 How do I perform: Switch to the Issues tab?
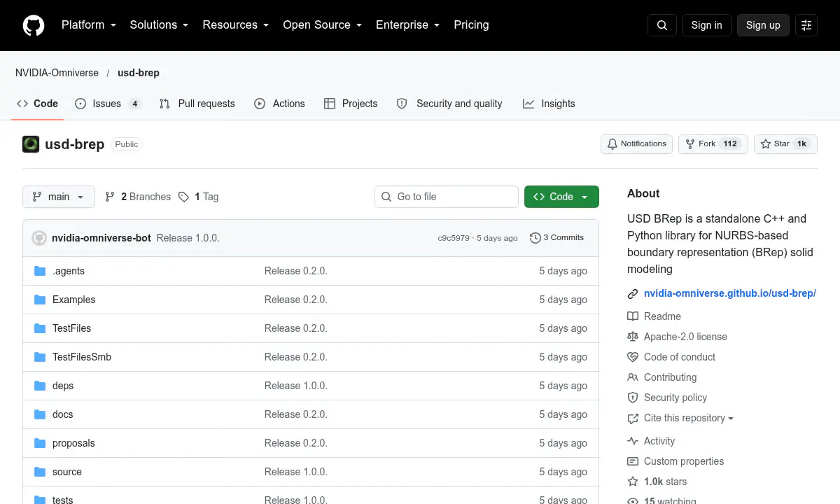pos(108,104)
